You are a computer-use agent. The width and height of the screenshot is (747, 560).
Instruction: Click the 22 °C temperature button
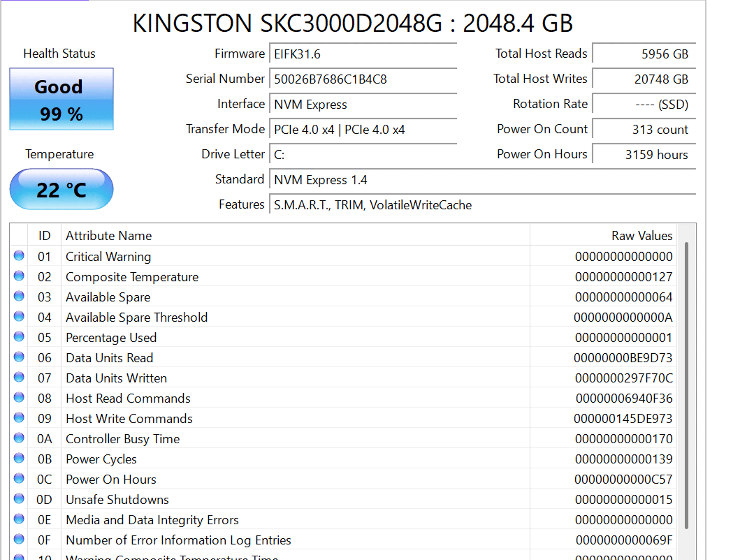[61, 189]
